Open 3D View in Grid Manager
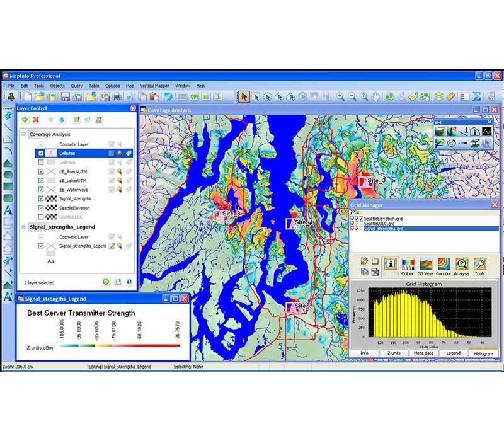The width and height of the screenshot is (504, 436). click(425, 267)
